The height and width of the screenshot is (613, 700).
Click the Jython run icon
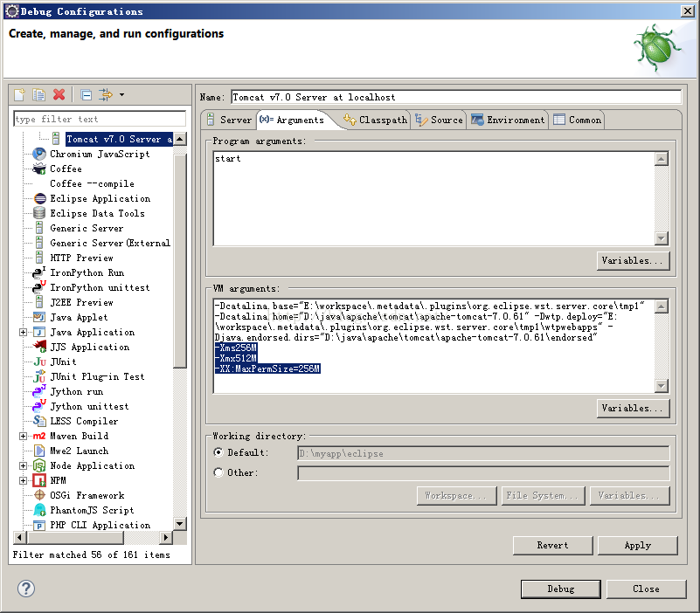coord(38,391)
